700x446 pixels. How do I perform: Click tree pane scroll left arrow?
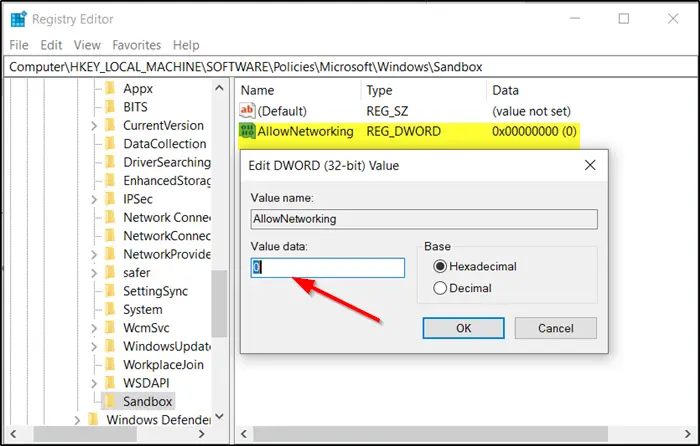pos(13,433)
